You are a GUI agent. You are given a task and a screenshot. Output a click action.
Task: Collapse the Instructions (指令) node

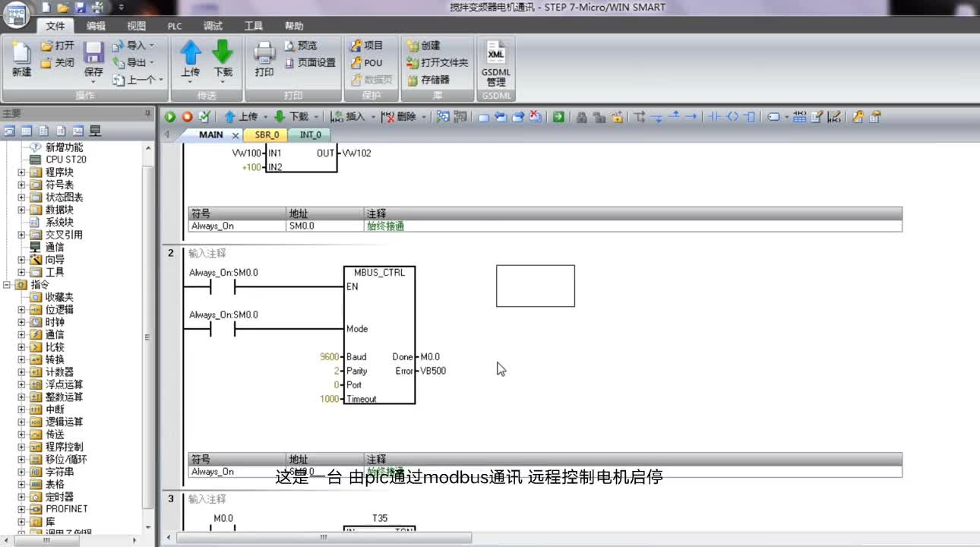pyautogui.click(x=7, y=284)
